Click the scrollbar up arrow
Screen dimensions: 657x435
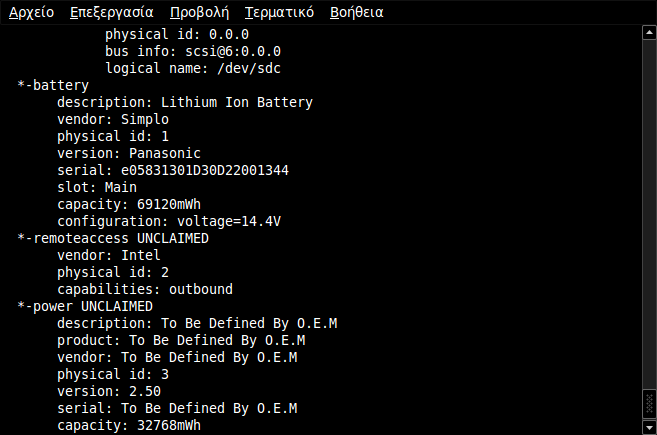(x=649, y=32)
